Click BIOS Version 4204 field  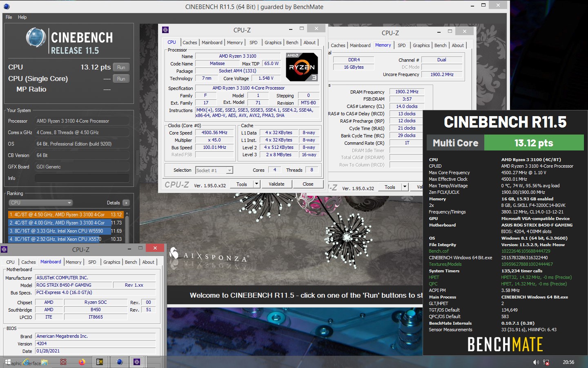pos(95,344)
